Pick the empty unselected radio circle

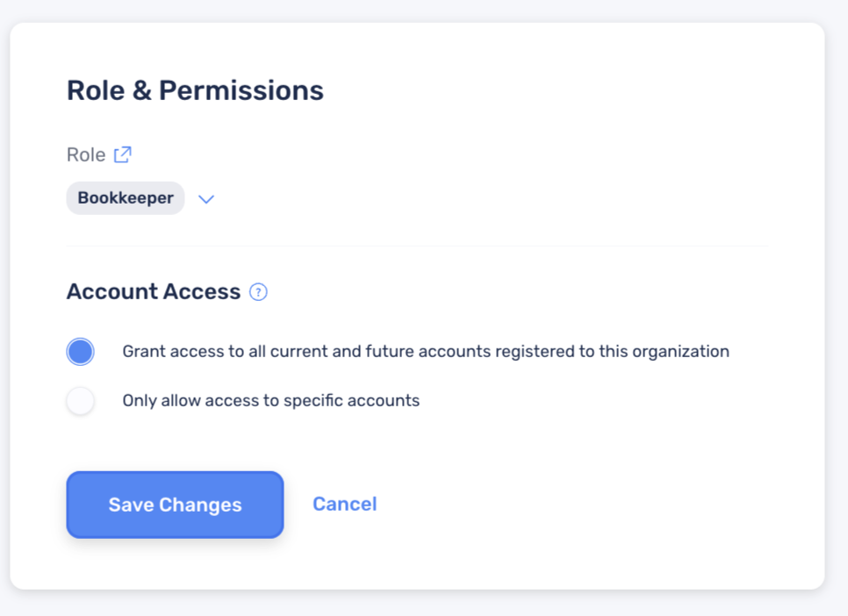(x=81, y=401)
